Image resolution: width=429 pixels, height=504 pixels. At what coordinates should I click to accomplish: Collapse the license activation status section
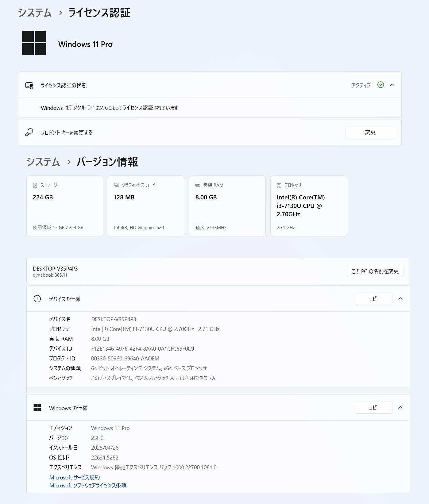392,85
